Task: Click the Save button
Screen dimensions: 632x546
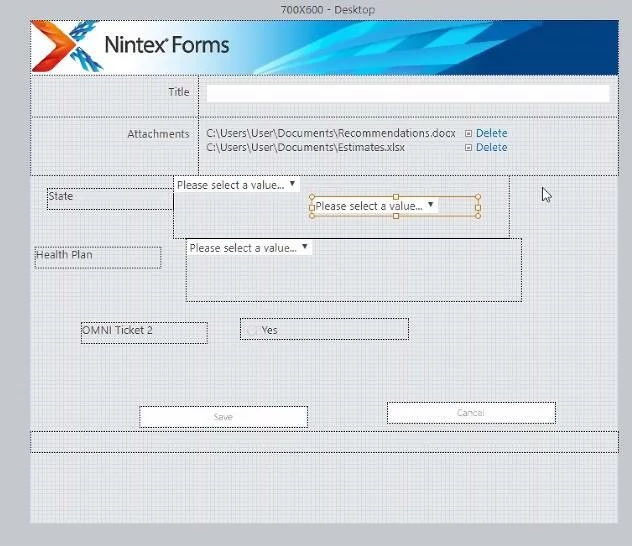Action: (x=223, y=417)
